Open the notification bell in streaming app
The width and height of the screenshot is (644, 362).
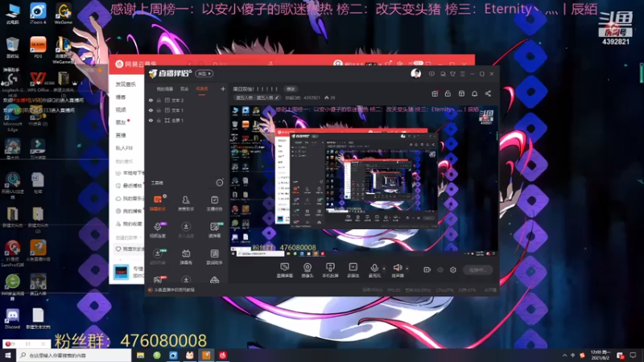474,93
